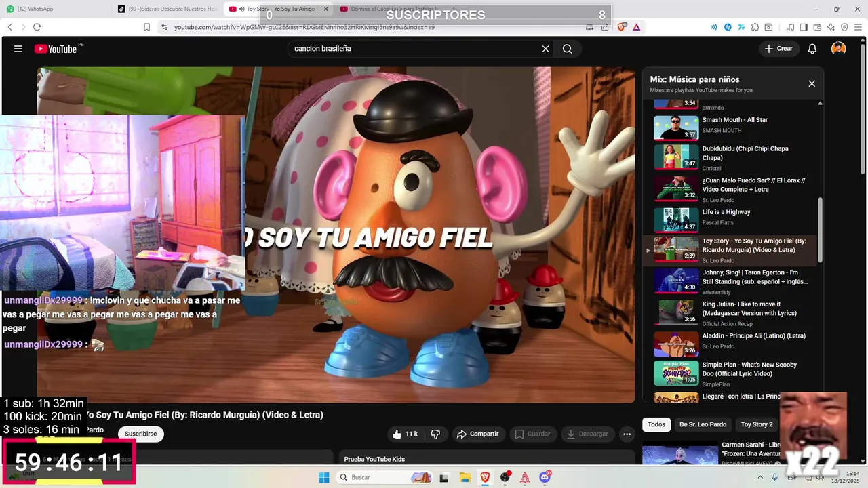The height and width of the screenshot is (488, 868).
Task: Switch to the WhatsApp browser tab
Action: 54,9
